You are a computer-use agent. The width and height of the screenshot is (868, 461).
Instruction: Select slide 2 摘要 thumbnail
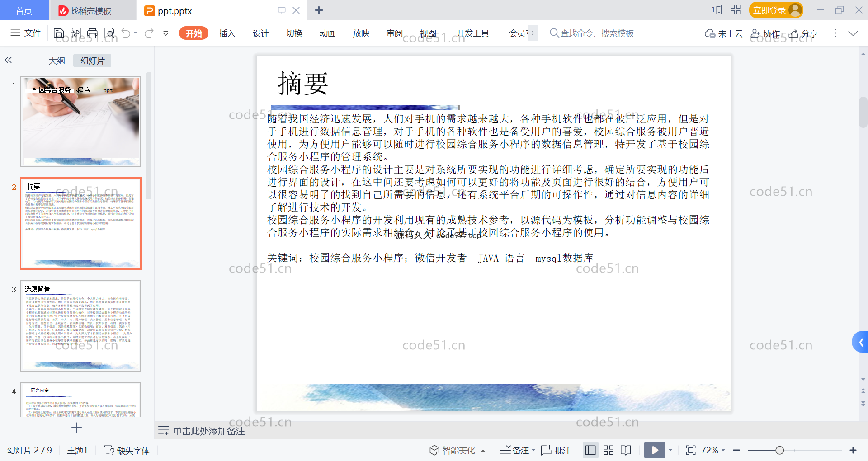point(80,223)
